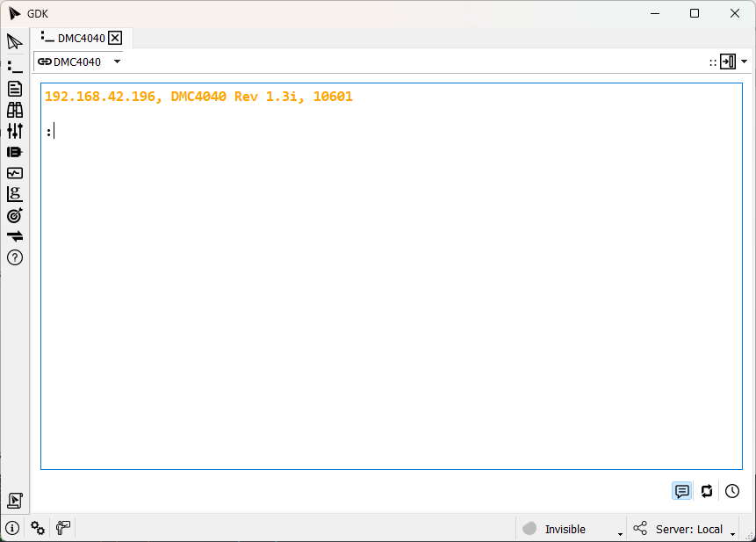The width and height of the screenshot is (756, 542).
Task: Open the Setup motor icon tool
Action: [x=15, y=152]
